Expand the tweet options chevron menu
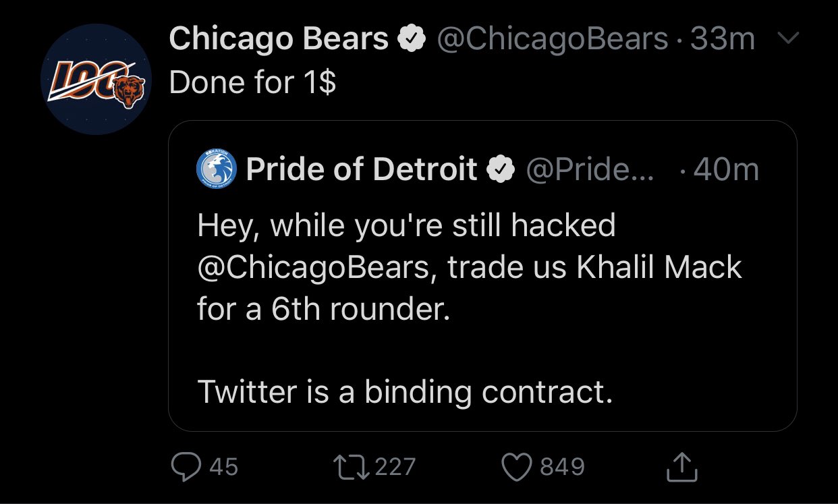The width and height of the screenshot is (838, 504). (787, 40)
